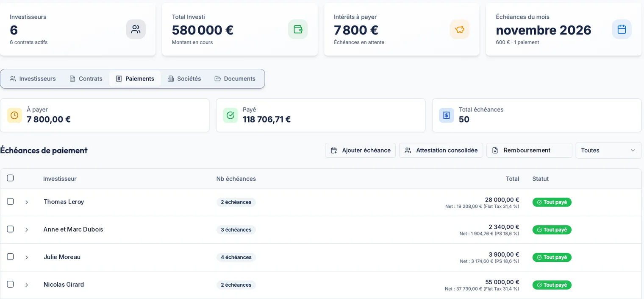Open the Documents tab
Screen dimensions: 644x299
(235, 78)
